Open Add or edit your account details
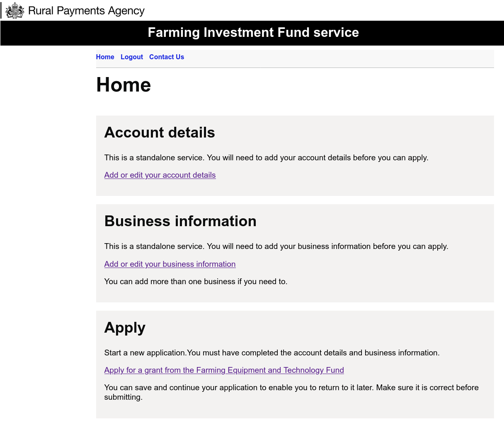The width and height of the screenshot is (504, 425). (x=160, y=175)
